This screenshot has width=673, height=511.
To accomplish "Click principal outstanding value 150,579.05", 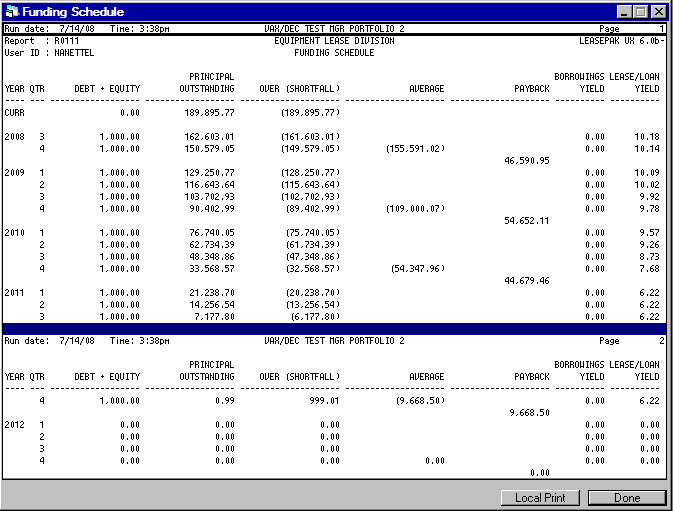I will click(x=209, y=149).
